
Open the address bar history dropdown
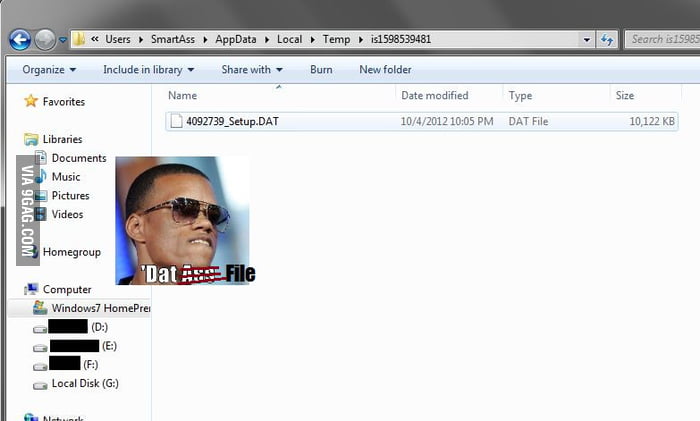(x=587, y=40)
